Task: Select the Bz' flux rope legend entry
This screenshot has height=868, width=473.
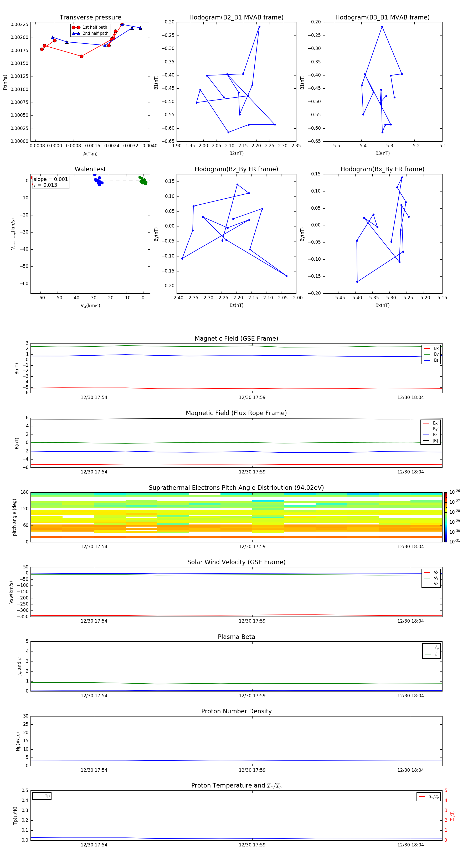Action: 431,435
